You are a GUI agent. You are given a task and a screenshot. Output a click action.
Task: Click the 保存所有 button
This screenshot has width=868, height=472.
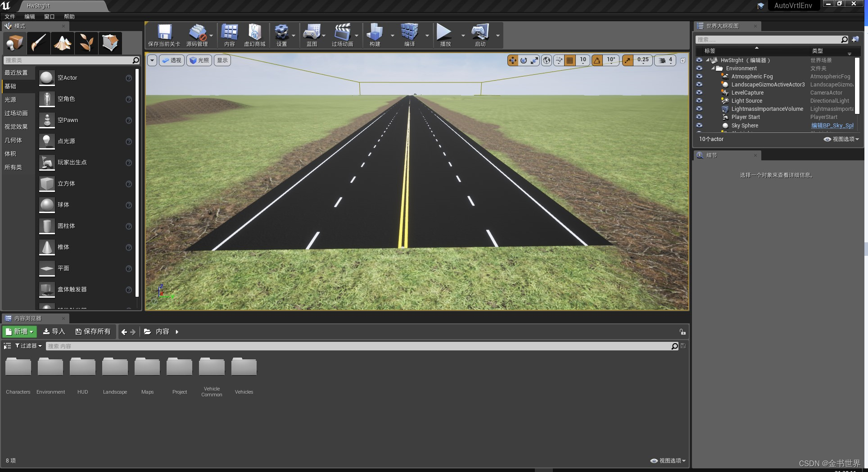click(93, 331)
